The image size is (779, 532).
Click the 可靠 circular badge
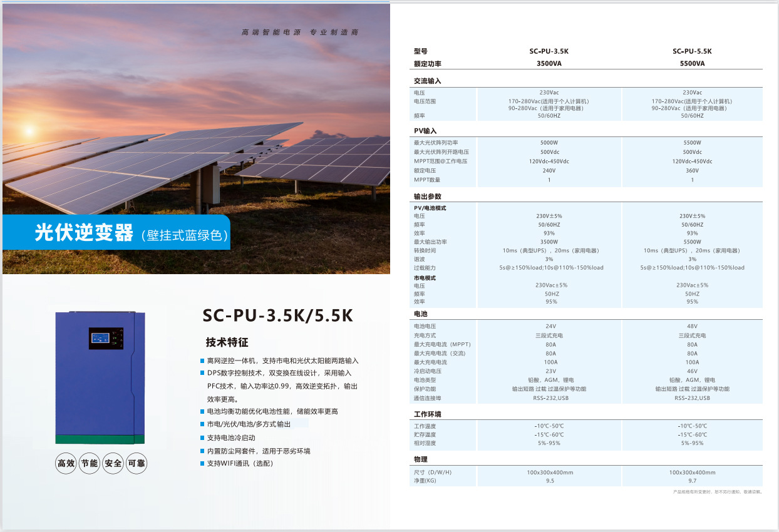point(137,464)
